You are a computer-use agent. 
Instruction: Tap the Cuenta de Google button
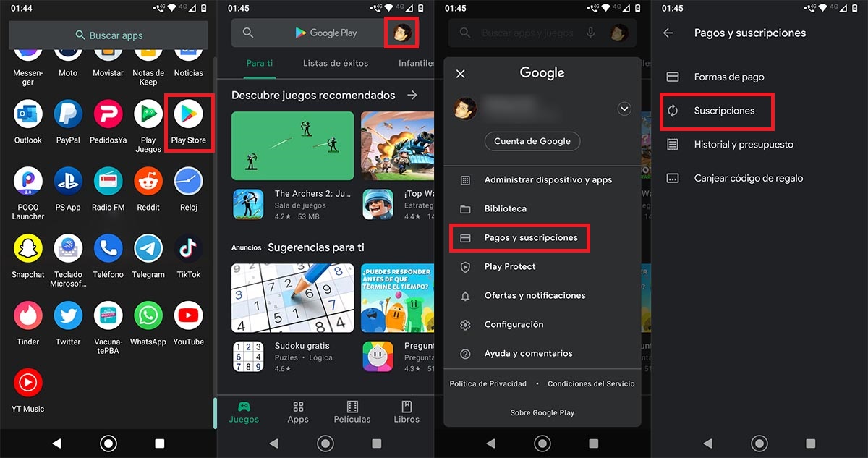(532, 140)
